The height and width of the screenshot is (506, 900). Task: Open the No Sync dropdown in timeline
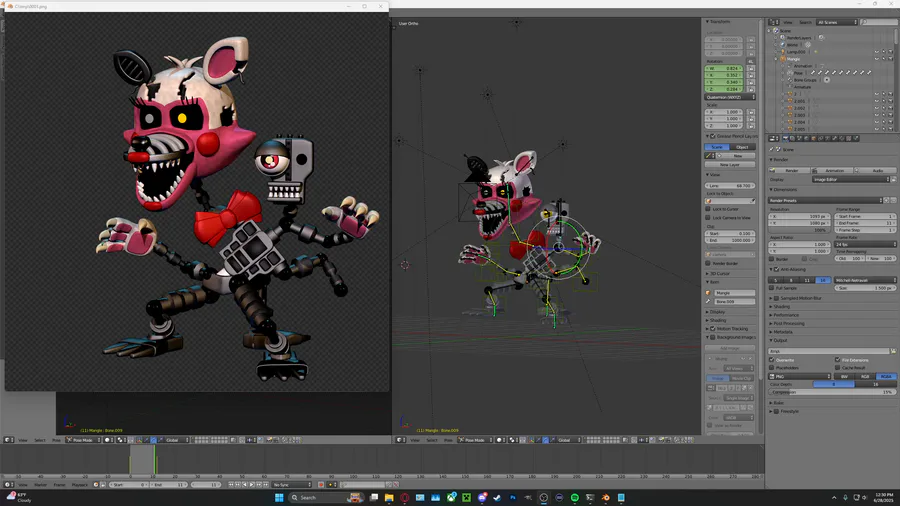[x=292, y=485]
